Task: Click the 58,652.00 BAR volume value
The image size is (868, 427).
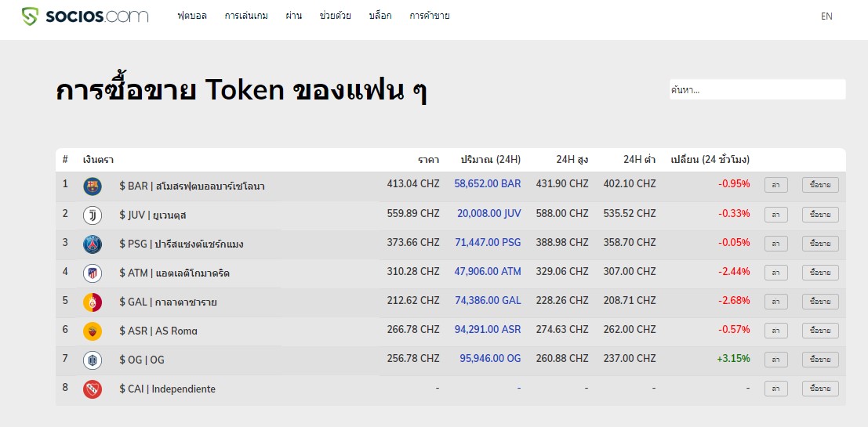Action: [488, 183]
